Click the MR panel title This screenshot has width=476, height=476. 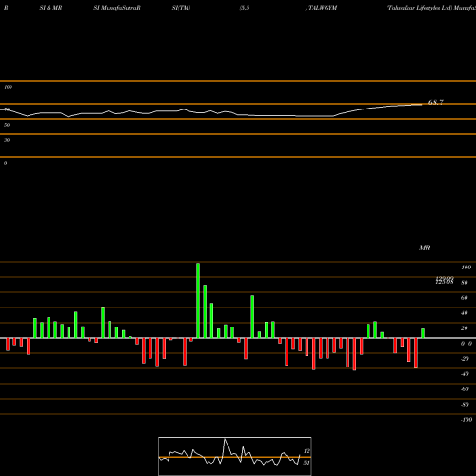tap(425, 248)
